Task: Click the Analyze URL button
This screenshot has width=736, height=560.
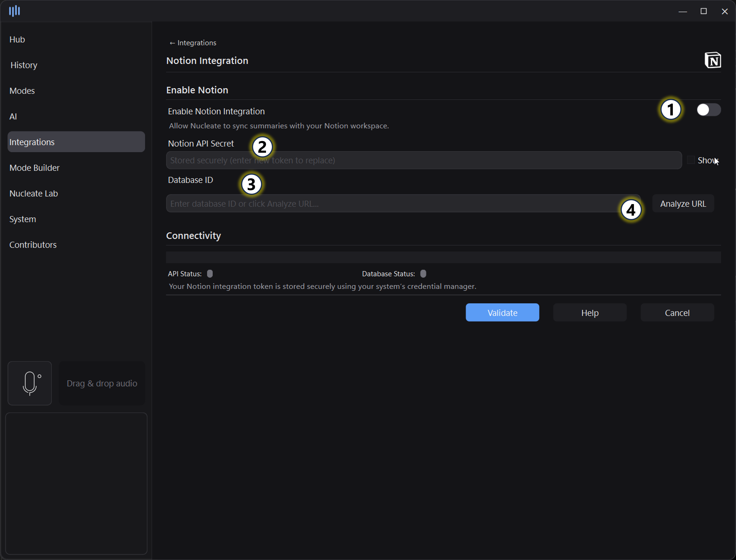Action: (683, 204)
